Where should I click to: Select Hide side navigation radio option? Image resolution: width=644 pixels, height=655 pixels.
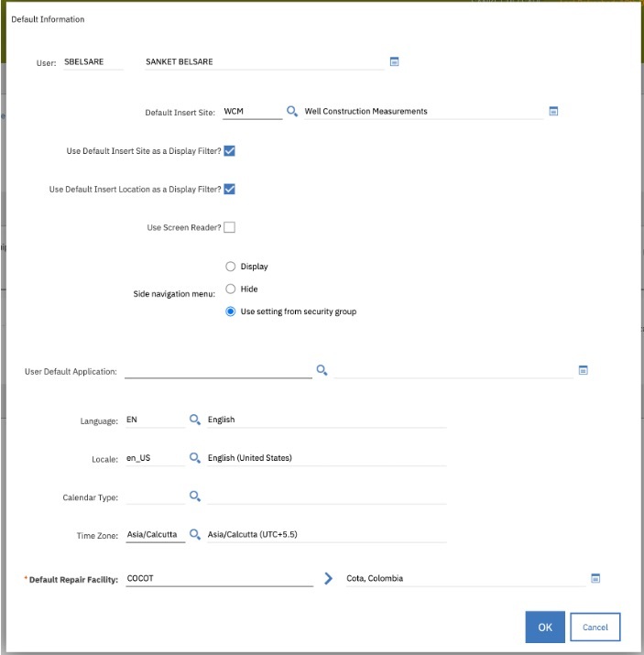click(x=231, y=289)
